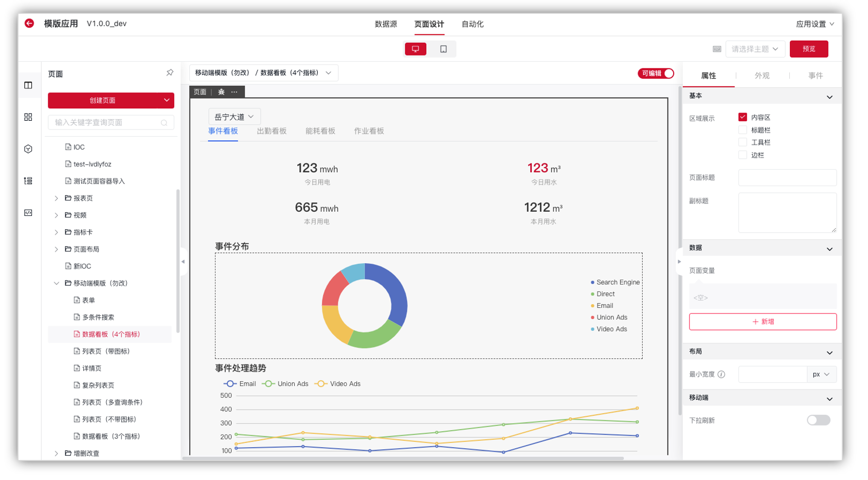This screenshot has height=480, width=868.
Task: Open the 请选择主题 dropdown
Action: [x=755, y=49]
